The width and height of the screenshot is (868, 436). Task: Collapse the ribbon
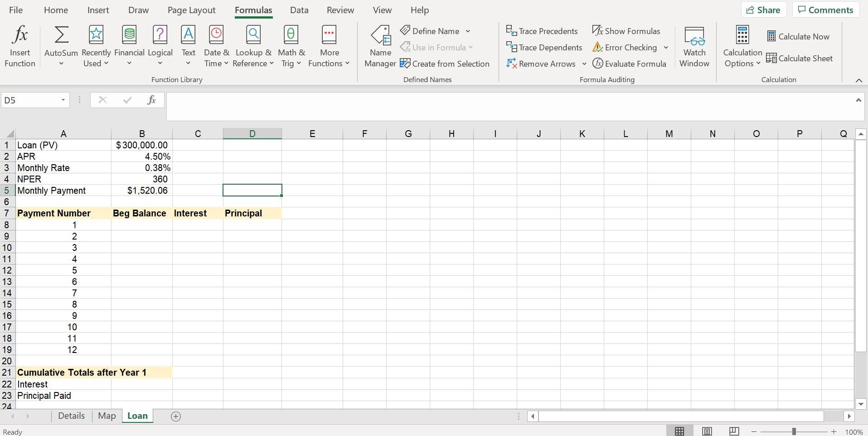pyautogui.click(x=858, y=80)
